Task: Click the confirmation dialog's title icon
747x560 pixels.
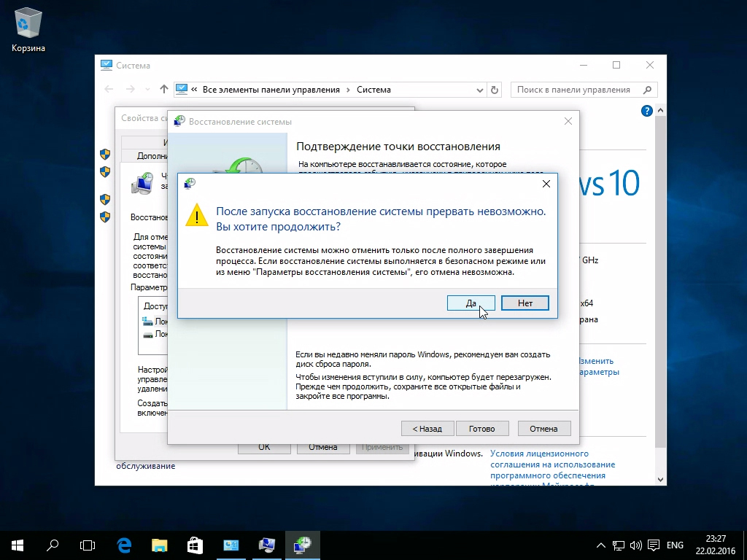Action: pos(190,183)
